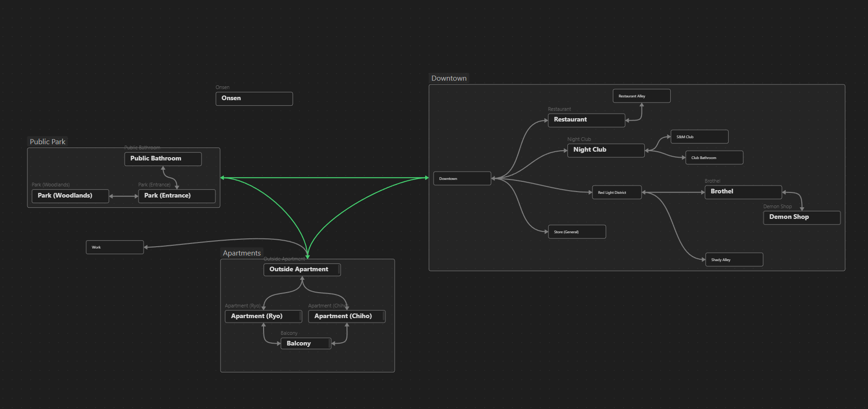Select the Public Park group title
This screenshot has width=868, height=409.
(x=48, y=142)
